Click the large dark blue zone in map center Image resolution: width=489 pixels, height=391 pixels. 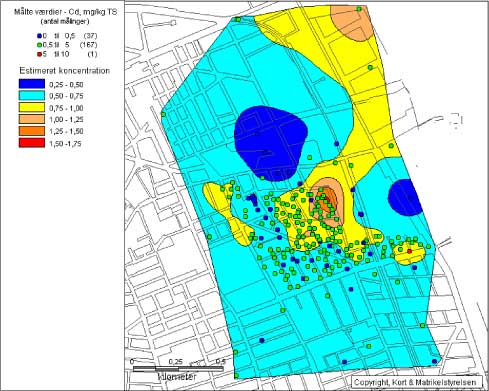pyautogui.click(x=270, y=143)
